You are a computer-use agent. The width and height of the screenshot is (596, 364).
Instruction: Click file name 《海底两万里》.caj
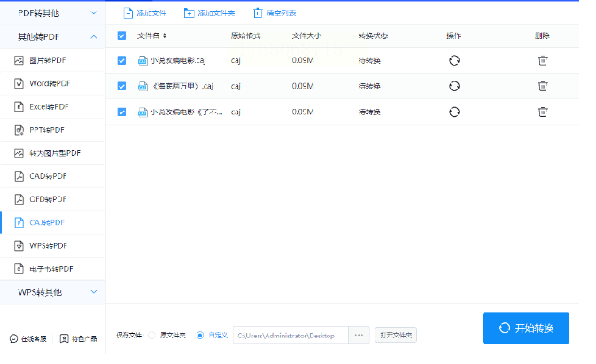(x=182, y=86)
